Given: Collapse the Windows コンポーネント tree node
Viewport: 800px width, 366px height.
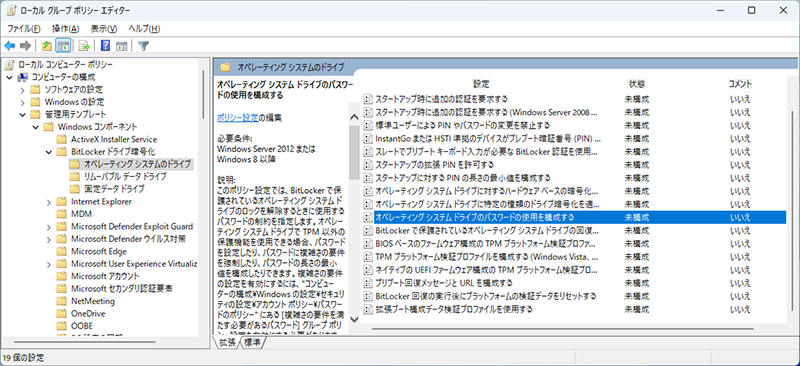Looking at the screenshot, I should coord(35,127).
